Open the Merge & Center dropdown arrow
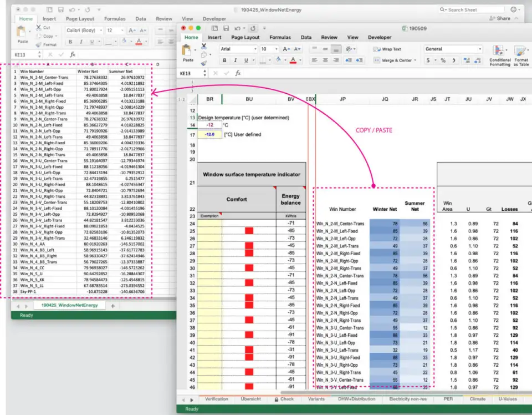 416,60
